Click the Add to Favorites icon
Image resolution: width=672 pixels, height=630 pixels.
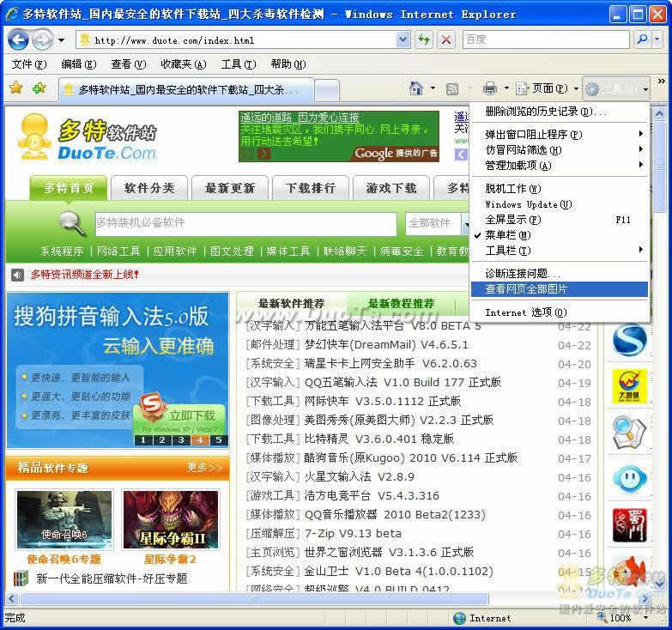[39, 88]
